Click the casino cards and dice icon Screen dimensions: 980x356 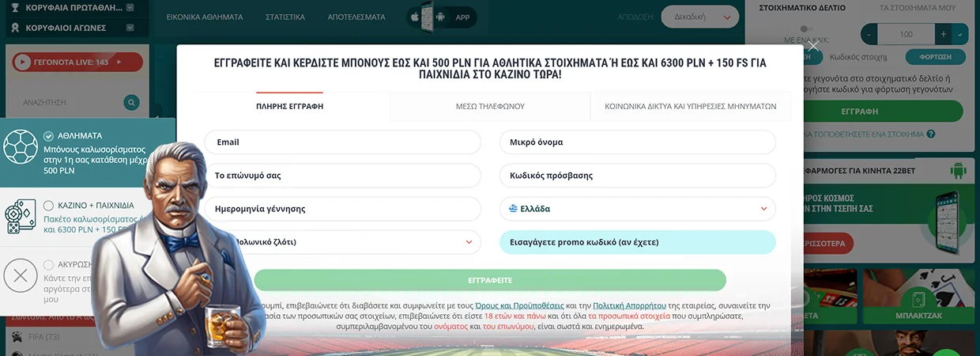(x=21, y=217)
